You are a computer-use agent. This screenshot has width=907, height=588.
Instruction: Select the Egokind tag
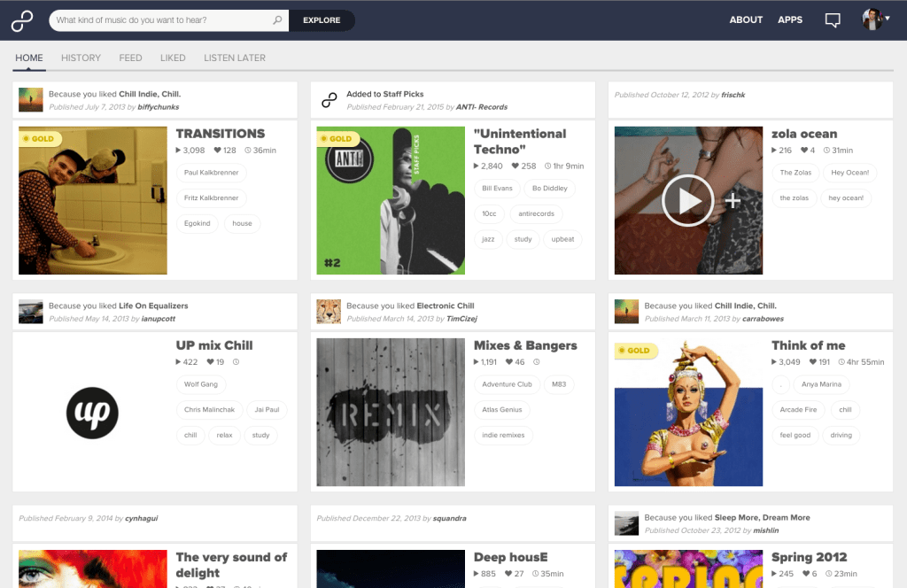(198, 223)
